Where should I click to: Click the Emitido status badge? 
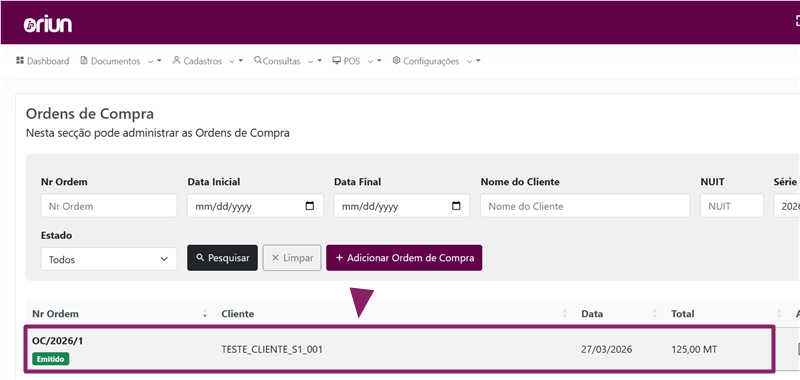(x=51, y=359)
